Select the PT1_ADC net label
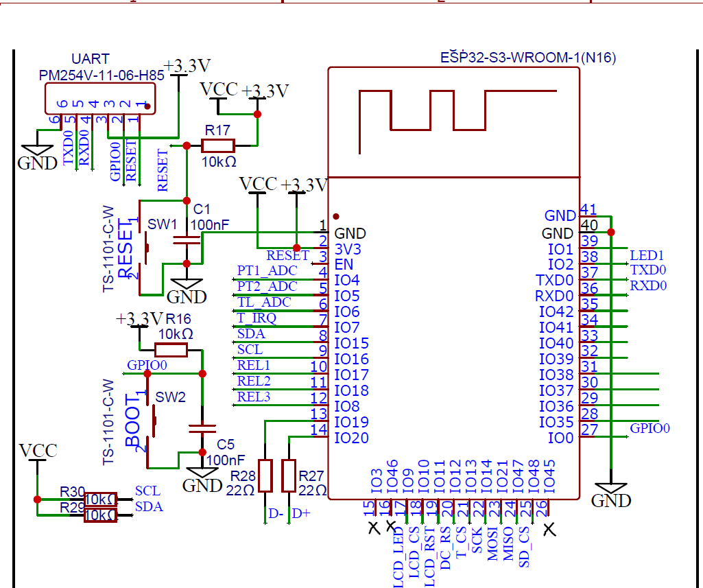Image resolution: width=703 pixels, height=588 pixels. [267, 271]
